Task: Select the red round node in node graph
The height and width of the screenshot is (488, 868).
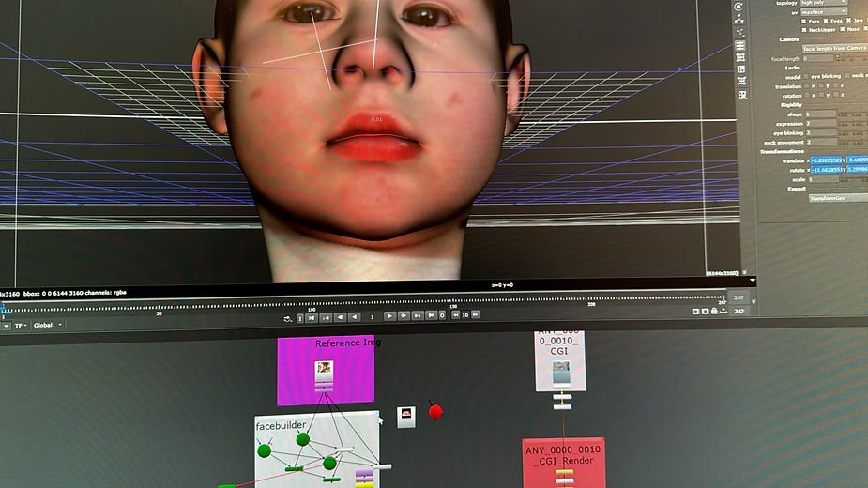Action: [435, 411]
